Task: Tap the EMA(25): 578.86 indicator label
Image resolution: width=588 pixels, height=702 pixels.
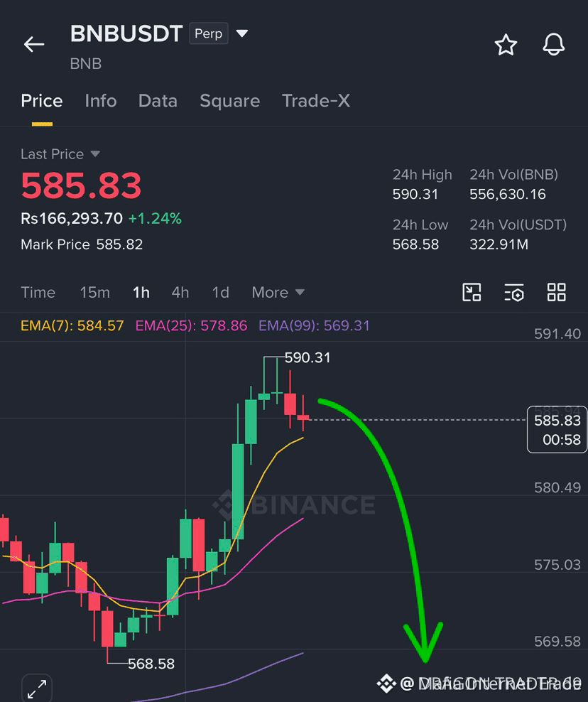Action: point(191,325)
